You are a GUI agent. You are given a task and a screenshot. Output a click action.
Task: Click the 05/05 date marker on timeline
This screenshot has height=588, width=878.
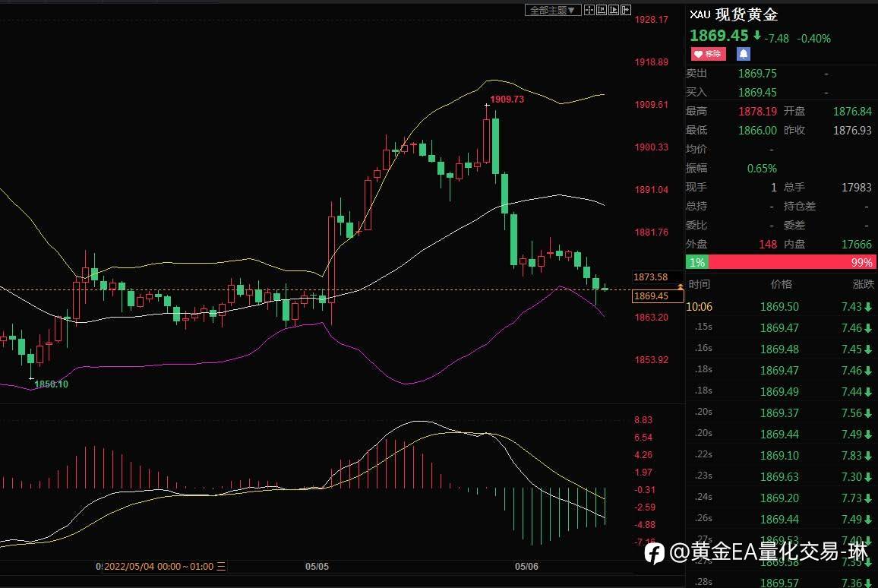[317, 566]
